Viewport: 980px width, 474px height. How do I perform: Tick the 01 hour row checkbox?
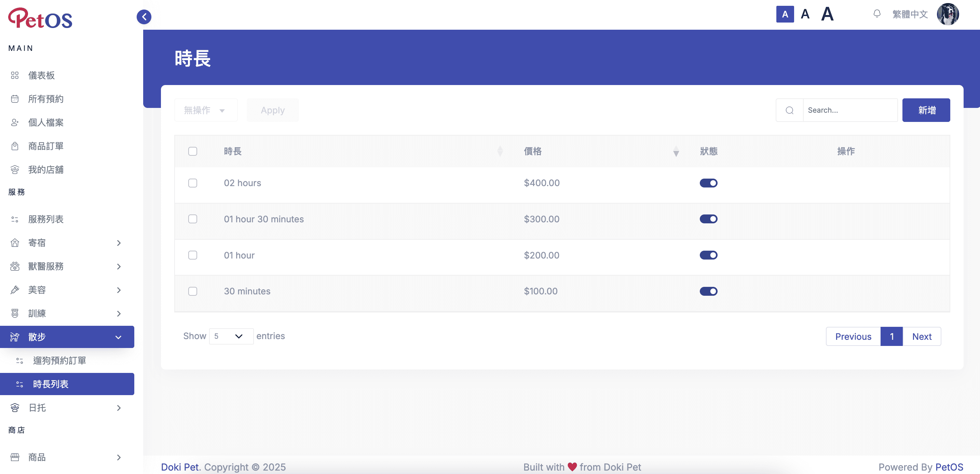click(192, 255)
